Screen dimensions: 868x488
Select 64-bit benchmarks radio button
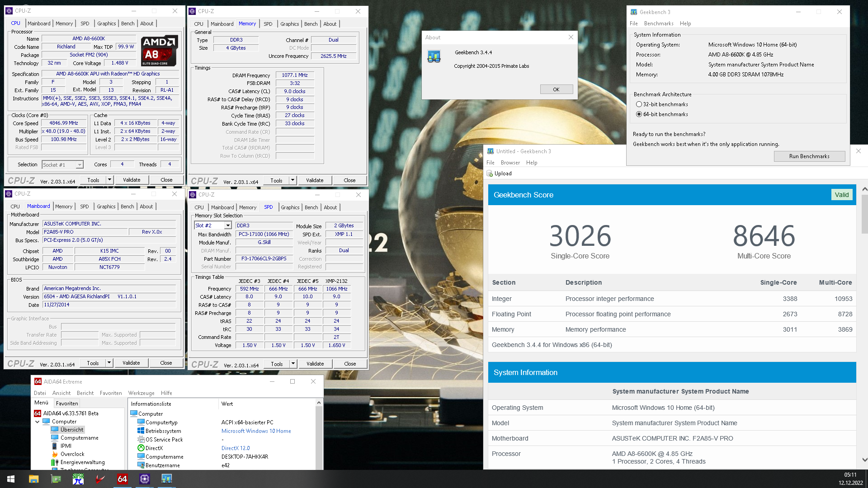coord(639,114)
